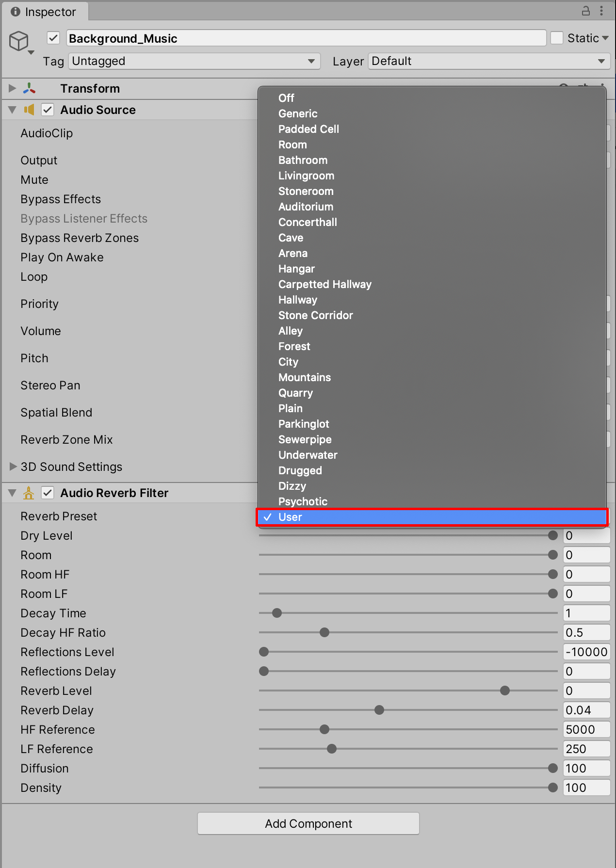This screenshot has height=868, width=616.
Task: Click the Inspector tab info icon
Action: click(16, 12)
